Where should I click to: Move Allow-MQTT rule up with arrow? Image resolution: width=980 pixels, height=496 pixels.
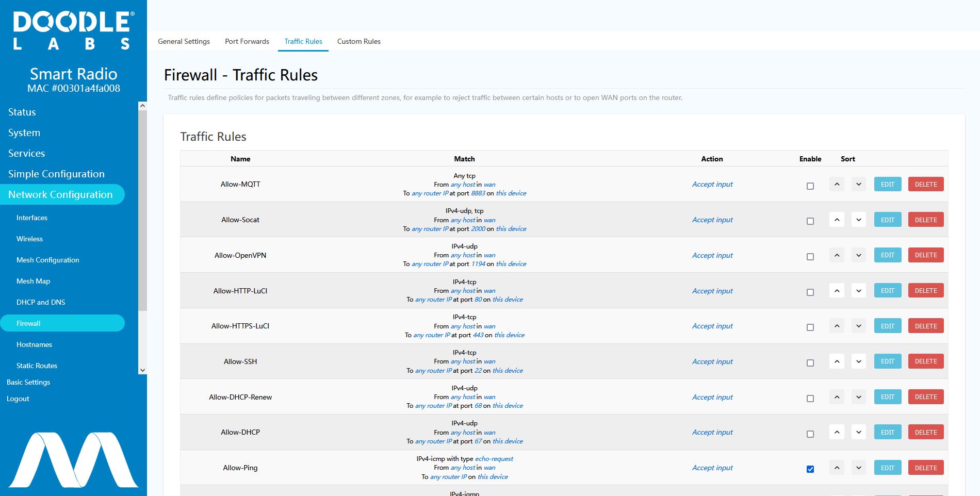pyautogui.click(x=837, y=184)
